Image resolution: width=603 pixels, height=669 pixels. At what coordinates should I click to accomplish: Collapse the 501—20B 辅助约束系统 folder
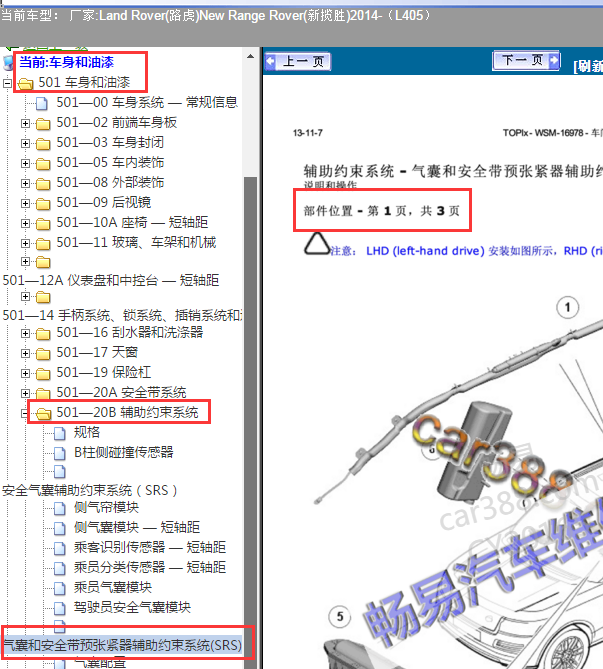(25, 413)
